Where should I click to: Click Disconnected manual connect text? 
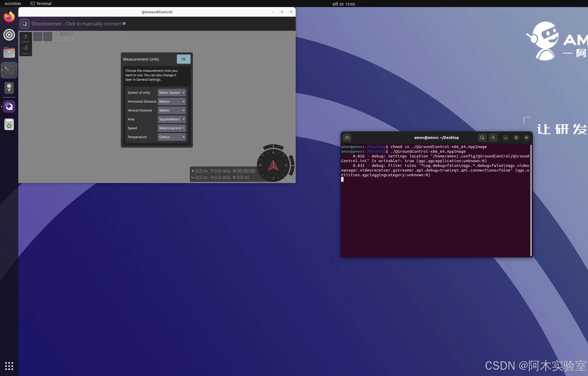pyautogui.click(x=76, y=24)
